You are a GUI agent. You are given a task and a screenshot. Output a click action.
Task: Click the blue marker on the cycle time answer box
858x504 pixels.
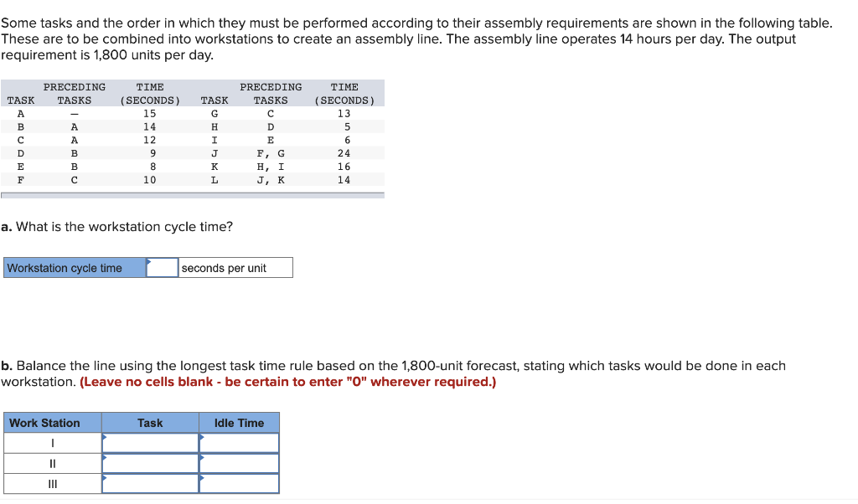[x=149, y=261]
